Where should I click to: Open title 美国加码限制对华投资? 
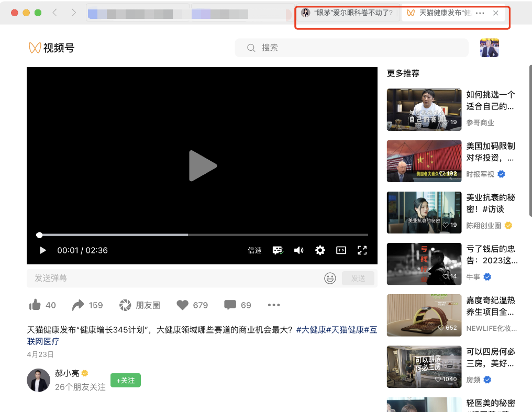[491, 152]
